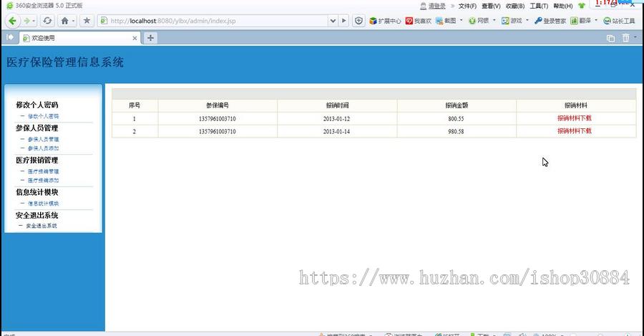Open the 网银 online banking shortcut
The height and width of the screenshot is (336, 644).
479,21
